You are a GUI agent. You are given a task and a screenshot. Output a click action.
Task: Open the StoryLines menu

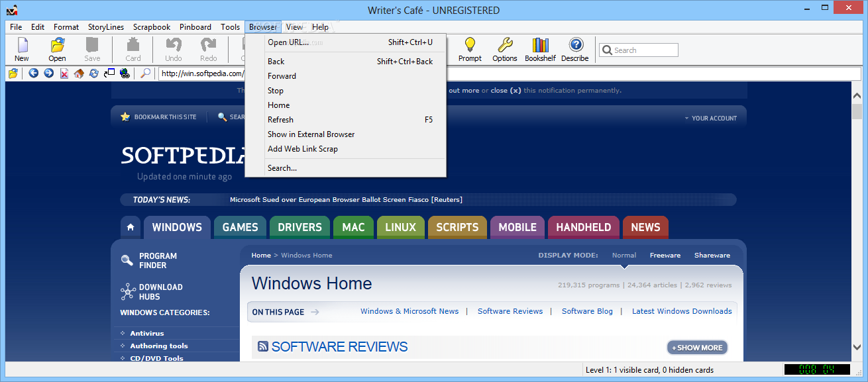(x=106, y=27)
